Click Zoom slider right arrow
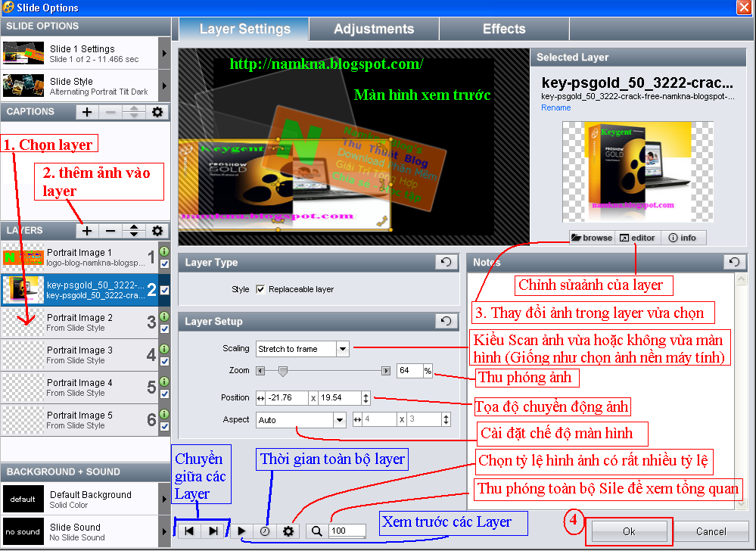The height and width of the screenshot is (551, 756). pyautogui.click(x=386, y=371)
